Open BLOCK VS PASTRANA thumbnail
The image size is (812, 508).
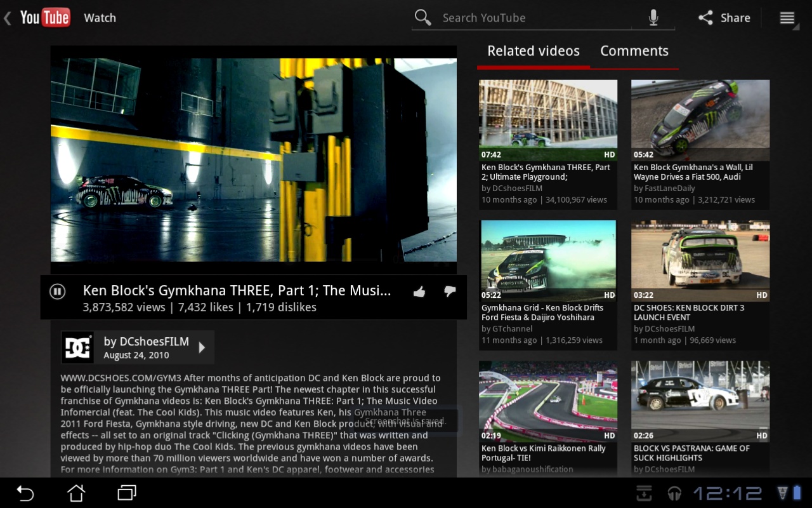(700, 401)
